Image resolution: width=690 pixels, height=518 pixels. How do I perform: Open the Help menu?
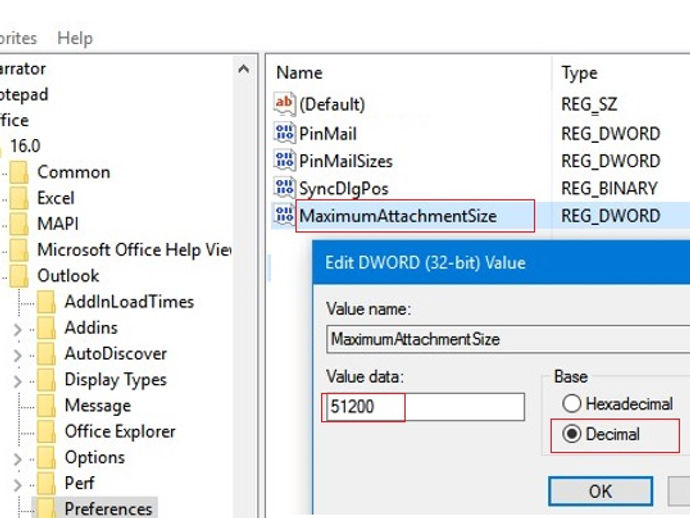coord(75,38)
